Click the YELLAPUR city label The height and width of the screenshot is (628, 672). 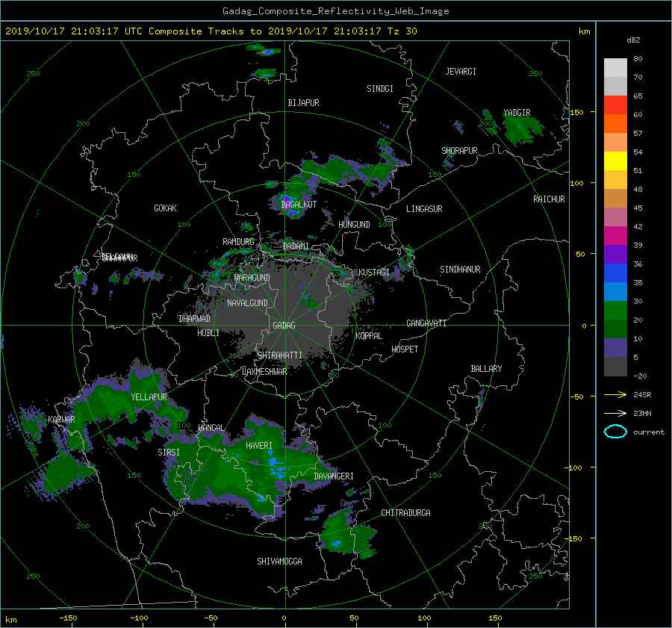pos(149,397)
